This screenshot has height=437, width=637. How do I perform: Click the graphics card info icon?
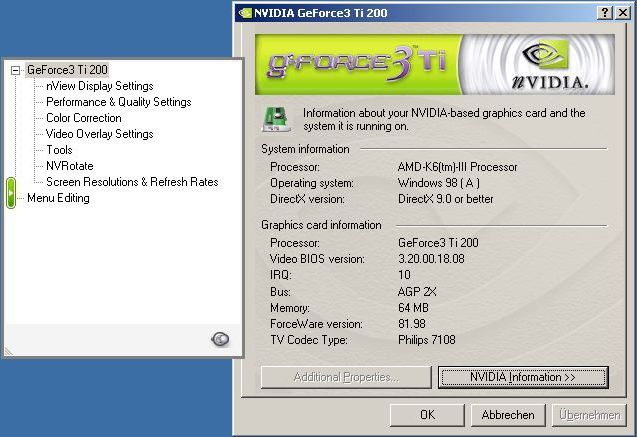[x=276, y=119]
